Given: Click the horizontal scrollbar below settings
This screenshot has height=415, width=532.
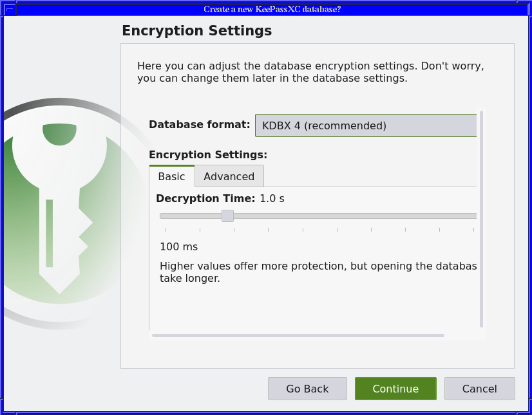Looking at the screenshot, I should tap(298, 335).
